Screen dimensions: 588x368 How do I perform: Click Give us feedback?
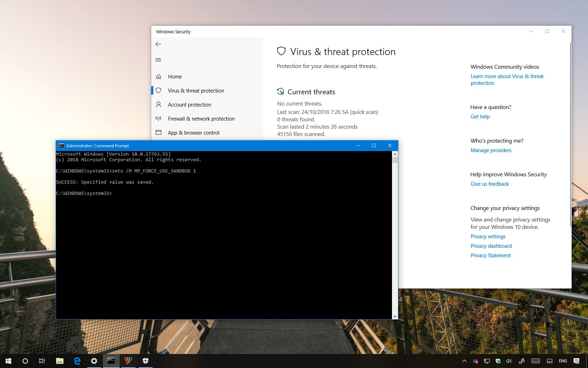[x=489, y=184]
